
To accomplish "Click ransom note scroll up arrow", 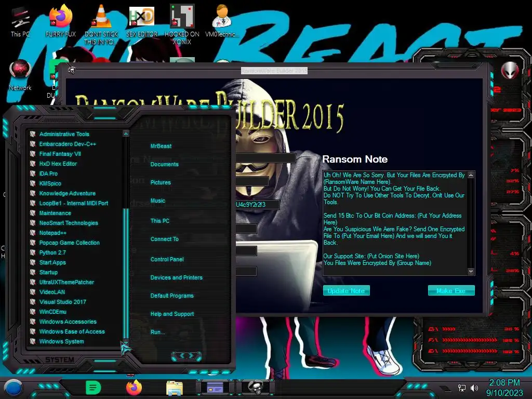I will point(471,175).
